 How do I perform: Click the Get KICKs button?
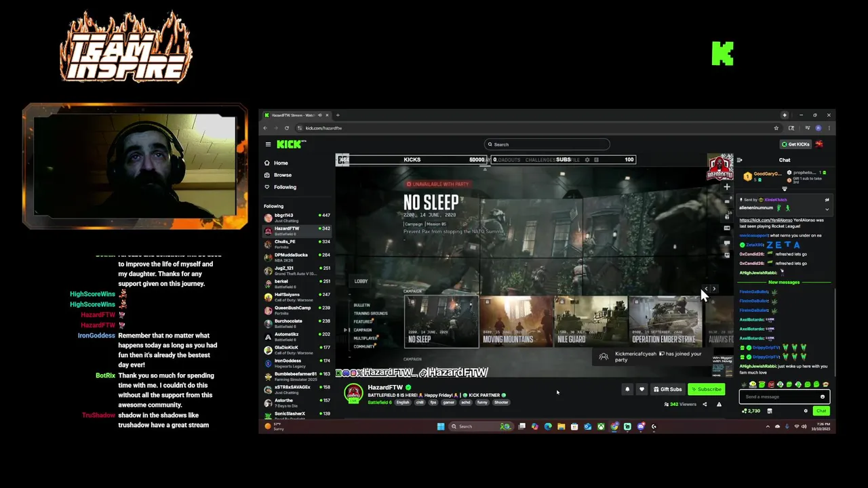click(795, 144)
